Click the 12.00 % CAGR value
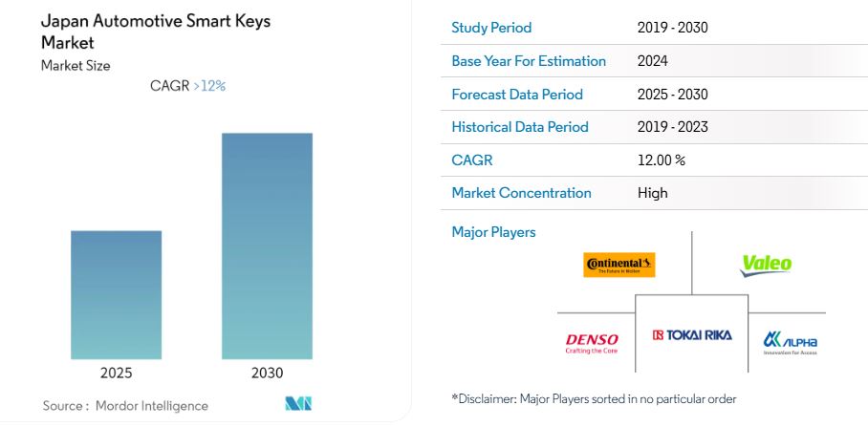The width and height of the screenshot is (868, 427). pos(662,160)
